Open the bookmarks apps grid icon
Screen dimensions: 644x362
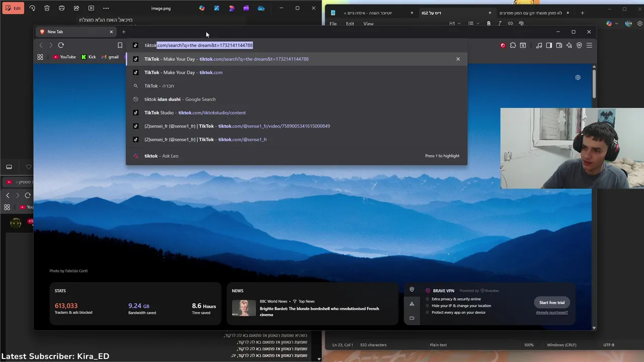(x=40, y=57)
